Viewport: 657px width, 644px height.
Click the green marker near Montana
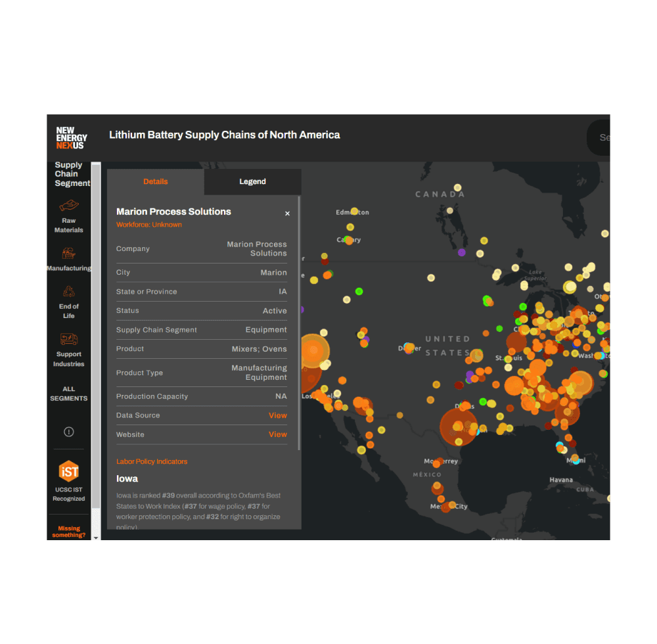(x=359, y=291)
